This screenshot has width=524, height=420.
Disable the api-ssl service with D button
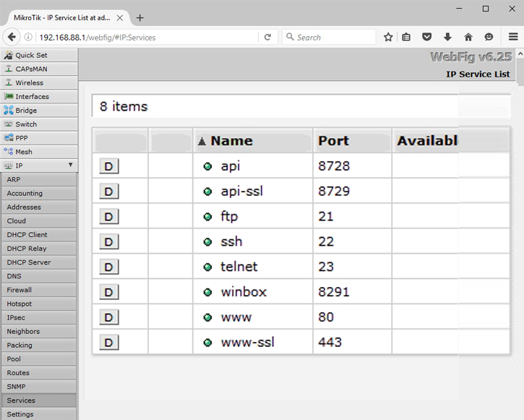click(109, 192)
